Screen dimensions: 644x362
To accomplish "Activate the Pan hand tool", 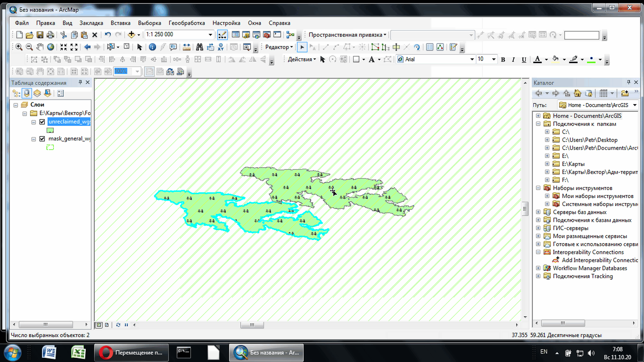I will tap(40, 47).
